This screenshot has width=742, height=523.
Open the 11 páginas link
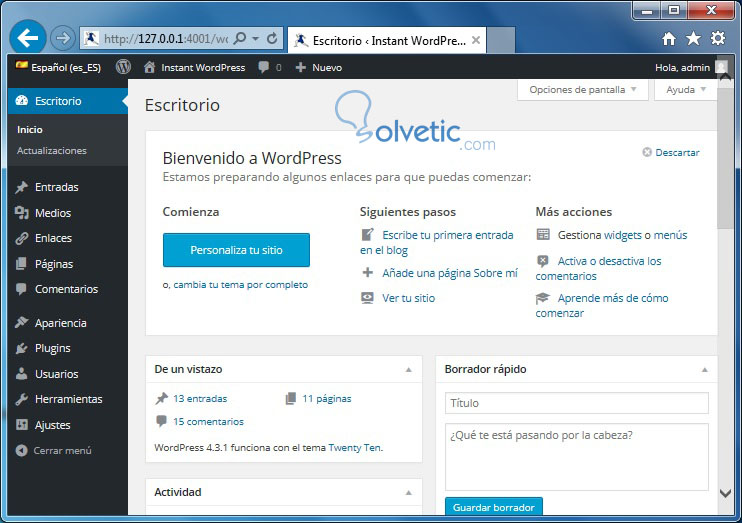[x=327, y=399]
